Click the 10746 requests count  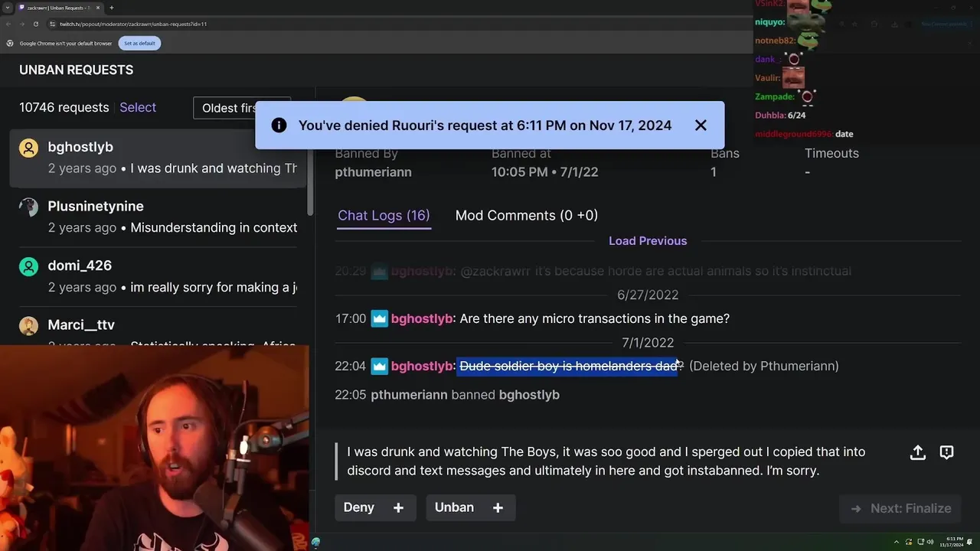click(x=64, y=108)
